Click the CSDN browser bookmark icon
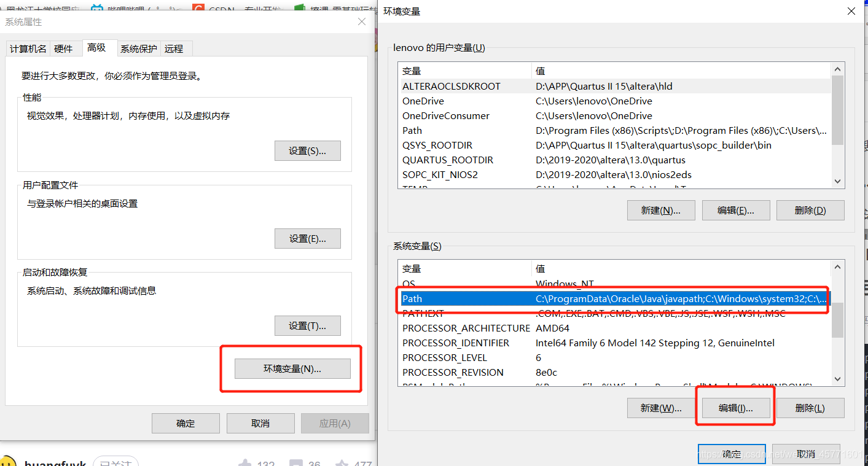Screen dimensions: 868x466 tap(198, 7)
